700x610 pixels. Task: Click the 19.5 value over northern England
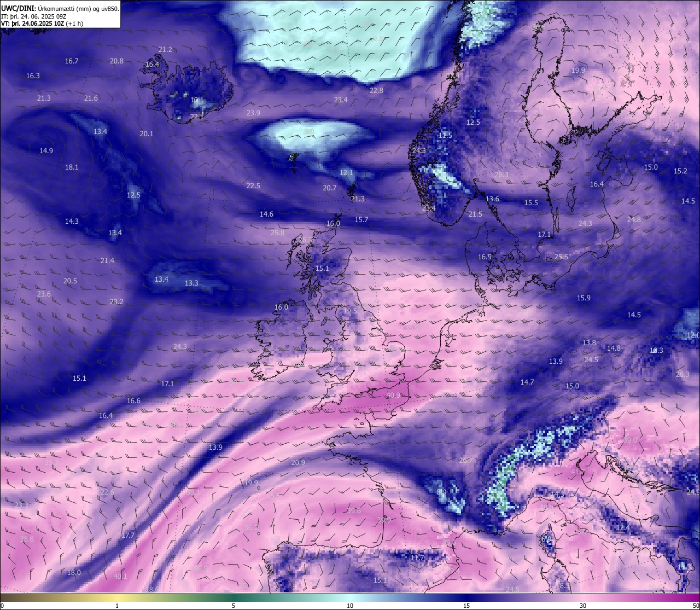coord(350,311)
